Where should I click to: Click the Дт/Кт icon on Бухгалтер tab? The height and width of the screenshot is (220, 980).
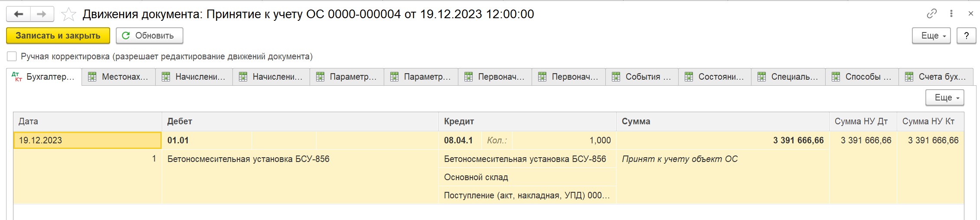click(17, 77)
